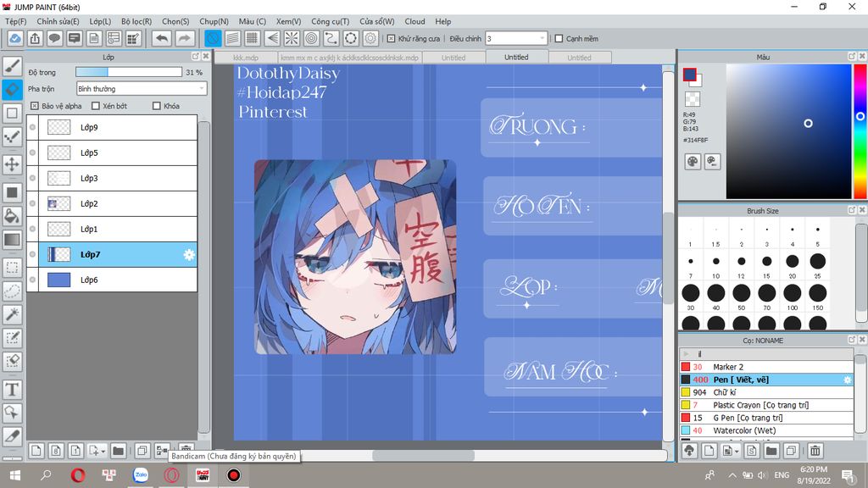Open the Tệp(F) menu
The image size is (868, 488).
pos(16,21)
